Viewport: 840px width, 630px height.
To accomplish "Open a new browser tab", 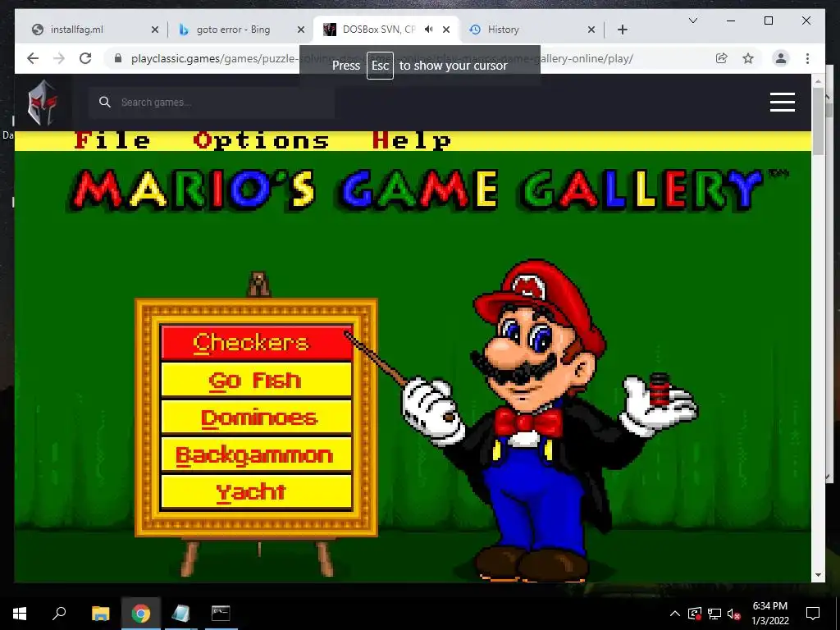I will 622,30.
